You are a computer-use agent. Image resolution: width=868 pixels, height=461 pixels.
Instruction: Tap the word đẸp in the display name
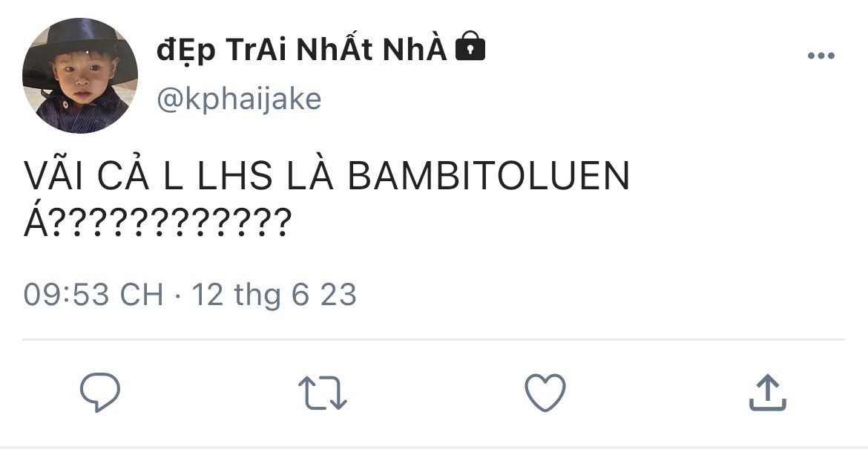pos(186,51)
